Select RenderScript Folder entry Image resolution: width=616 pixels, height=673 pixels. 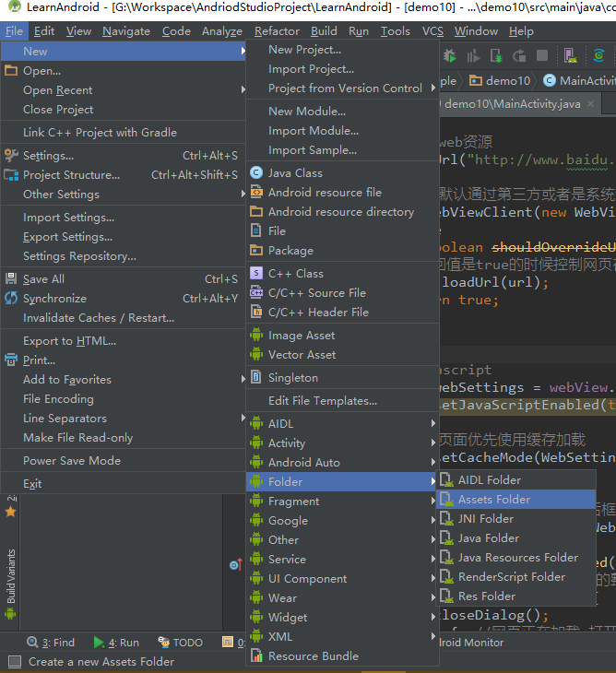pos(516,576)
